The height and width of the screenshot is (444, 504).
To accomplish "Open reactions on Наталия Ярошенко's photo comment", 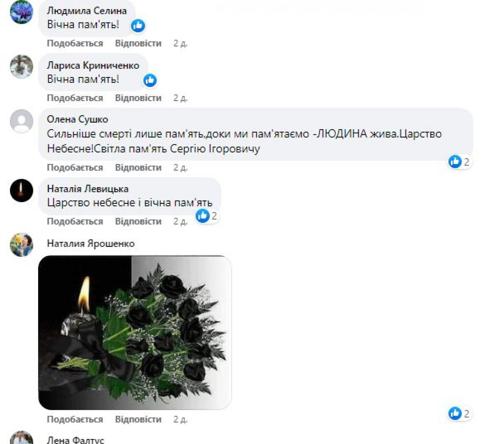I will tap(459, 414).
